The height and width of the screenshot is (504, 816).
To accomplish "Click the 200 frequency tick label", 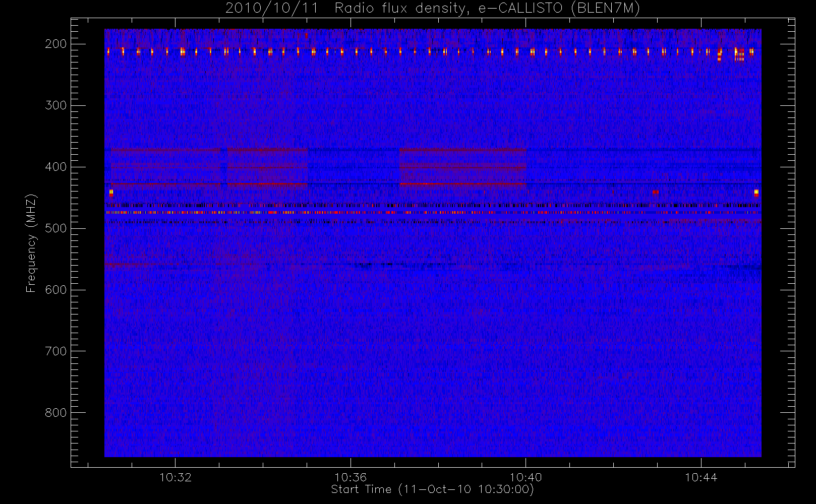I will pyautogui.click(x=56, y=44).
